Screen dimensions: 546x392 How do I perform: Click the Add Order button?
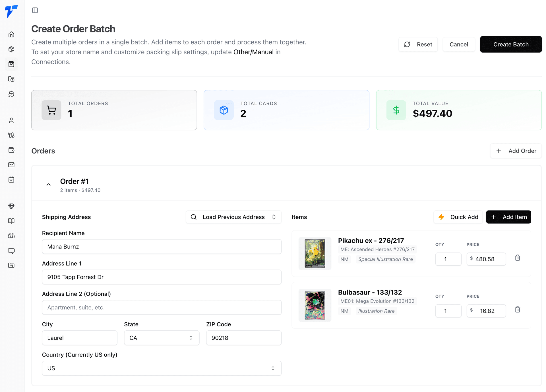point(516,151)
